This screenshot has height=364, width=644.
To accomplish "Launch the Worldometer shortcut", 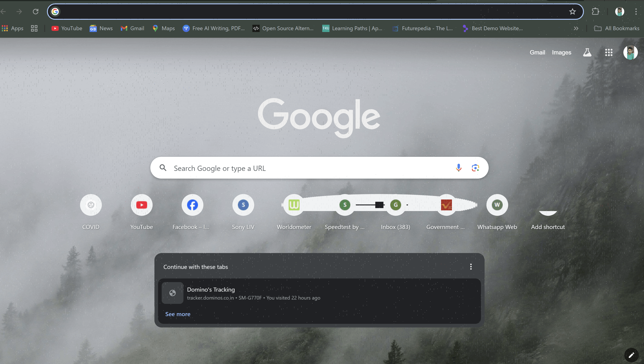I will pyautogui.click(x=294, y=205).
